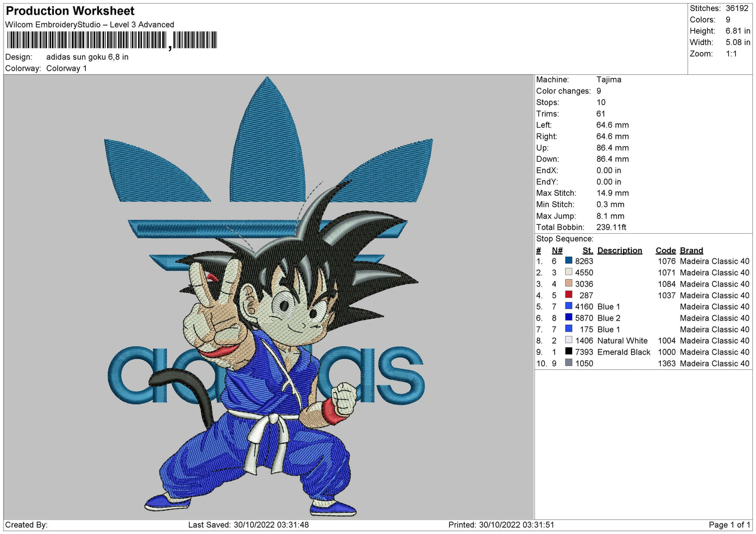Click the 'Brand' column header

pos(692,251)
